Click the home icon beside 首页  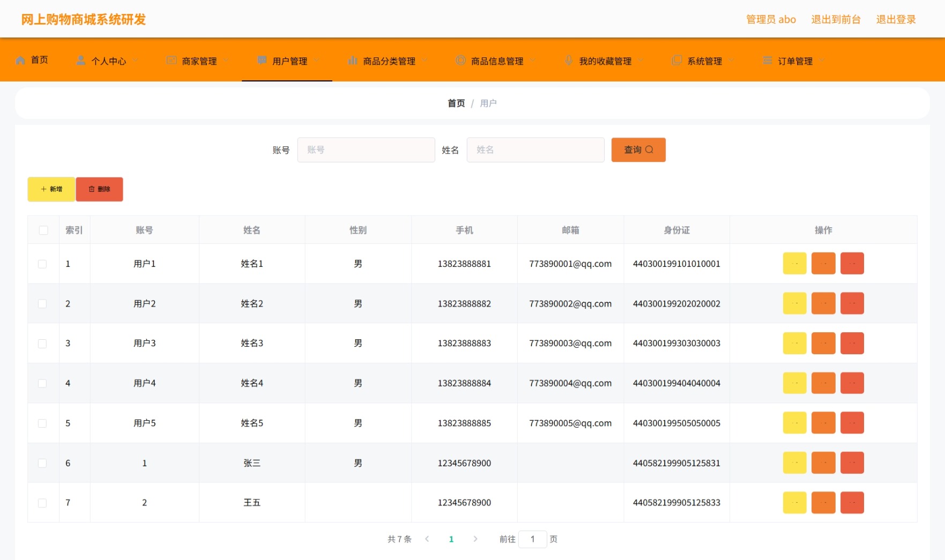click(20, 60)
